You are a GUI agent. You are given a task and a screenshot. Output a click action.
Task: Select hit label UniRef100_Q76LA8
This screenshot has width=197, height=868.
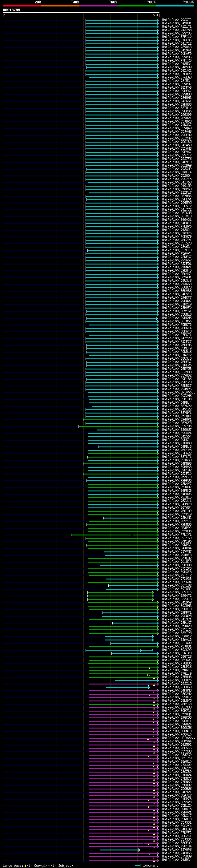coord(176,78)
